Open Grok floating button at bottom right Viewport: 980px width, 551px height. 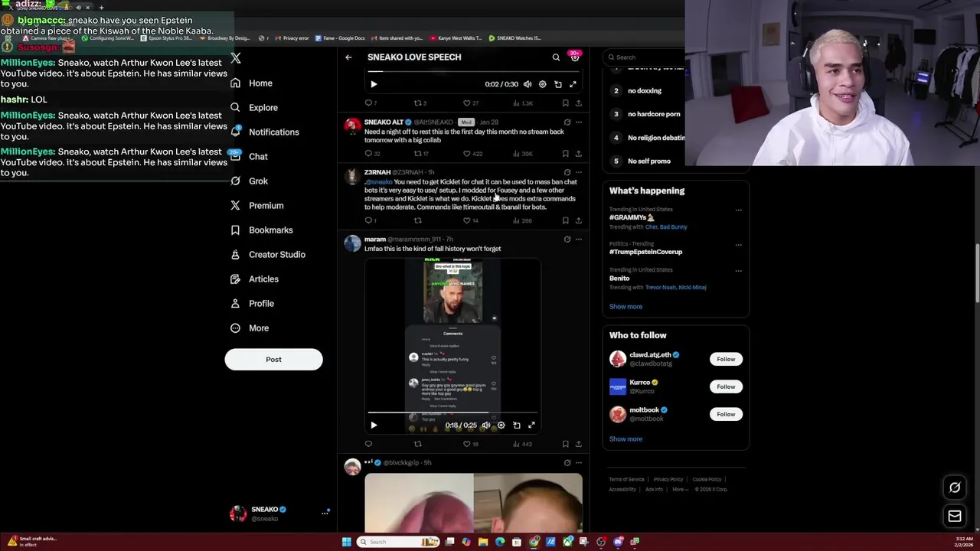(955, 487)
